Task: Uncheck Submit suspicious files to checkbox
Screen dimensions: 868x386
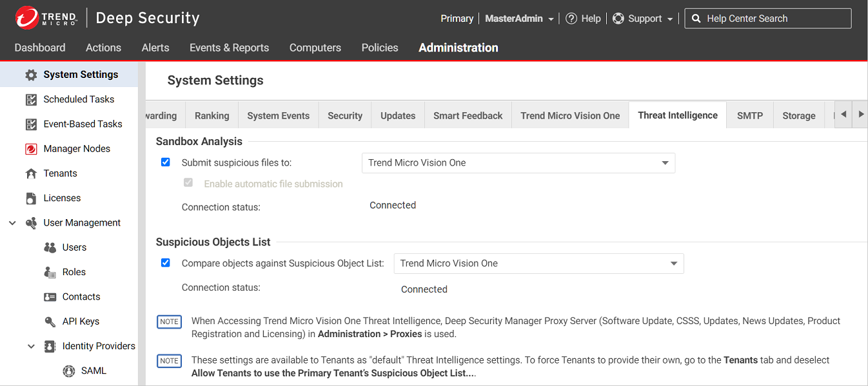Action: (166, 162)
